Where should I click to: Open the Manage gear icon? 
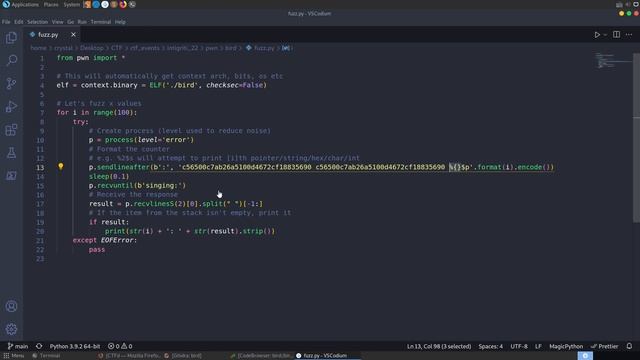pyautogui.click(x=11, y=329)
